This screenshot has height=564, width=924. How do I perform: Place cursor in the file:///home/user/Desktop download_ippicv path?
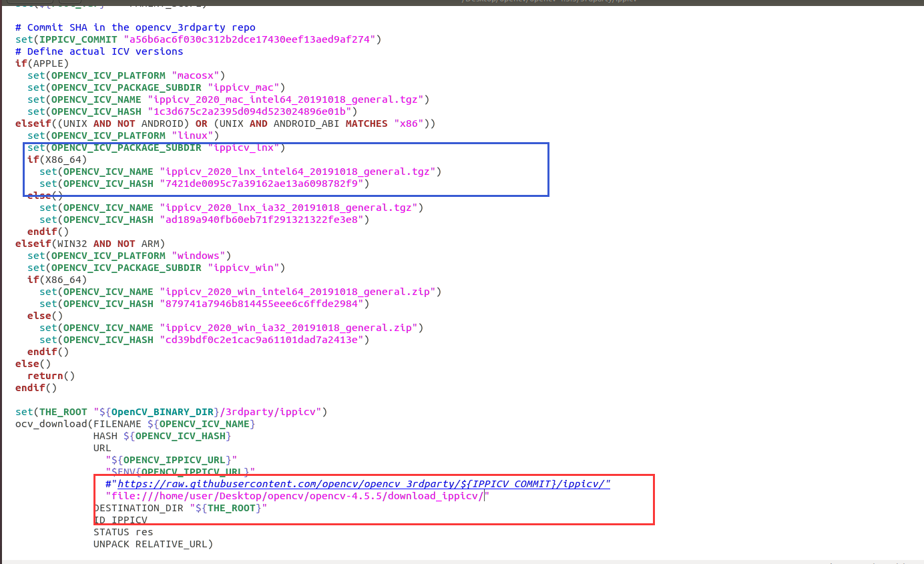(x=298, y=496)
